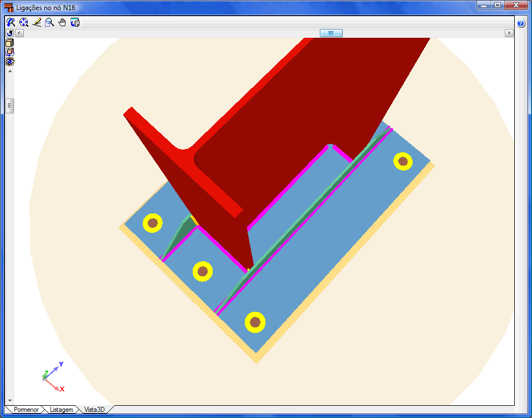Viewport: 532px width, 418px height.
Task: Click the redraw view icon in toolbar
Action: [11, 22]
